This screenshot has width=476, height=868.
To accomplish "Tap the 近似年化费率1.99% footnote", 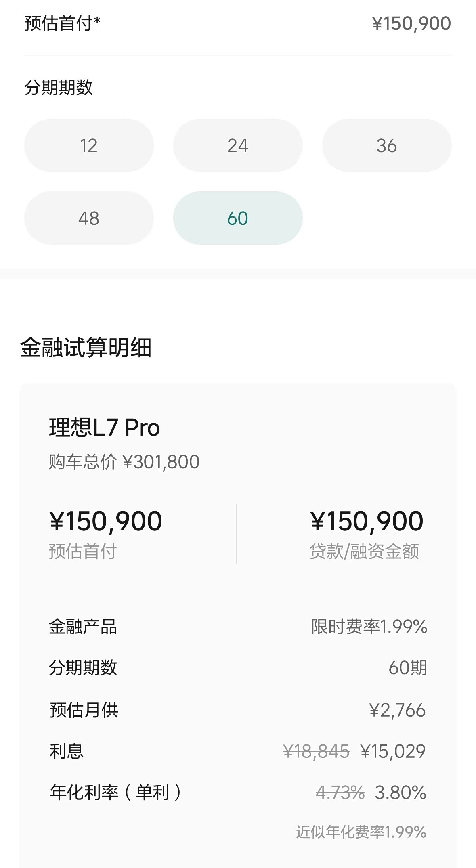I will click(x=361, y=832).
